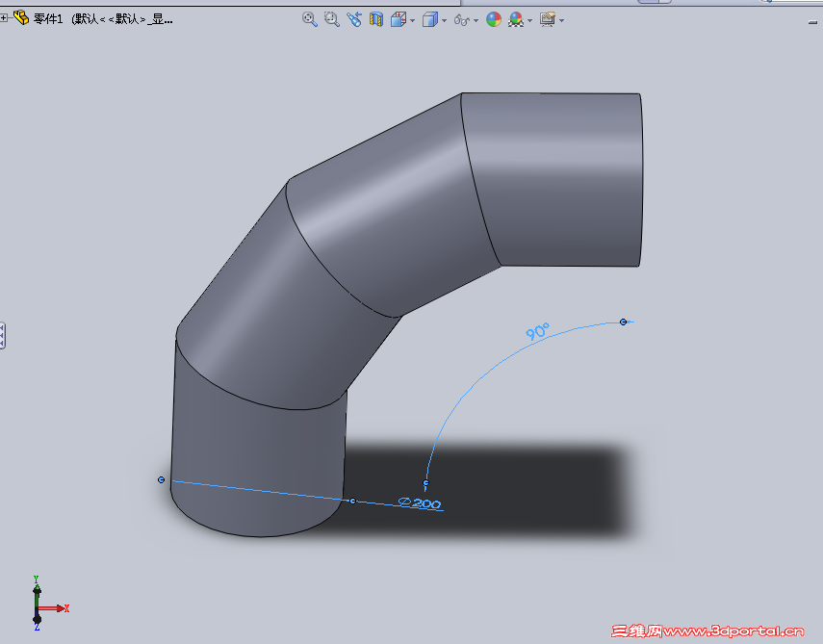Click the View Orientation cube icon
Viewport: 823px width, 644px height.
click(399, 19)
